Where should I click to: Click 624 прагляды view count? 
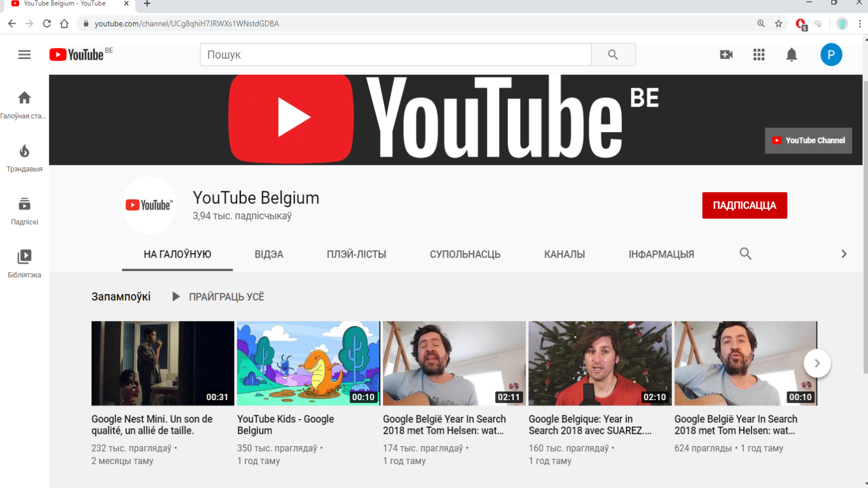pos(703,448)
